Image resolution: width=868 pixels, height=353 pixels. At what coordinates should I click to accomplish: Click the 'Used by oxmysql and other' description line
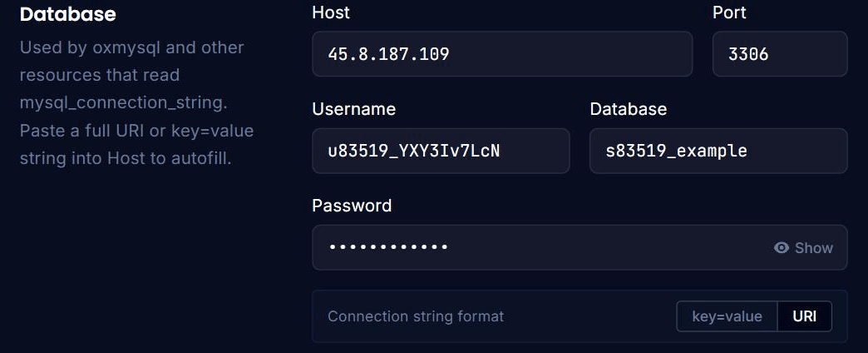coord(131,47)
